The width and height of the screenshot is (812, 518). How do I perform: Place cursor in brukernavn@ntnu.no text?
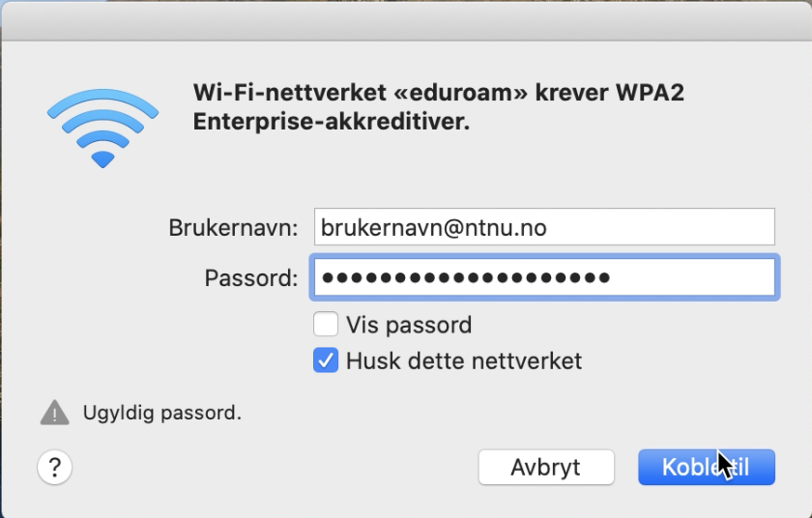click(433, 228)
